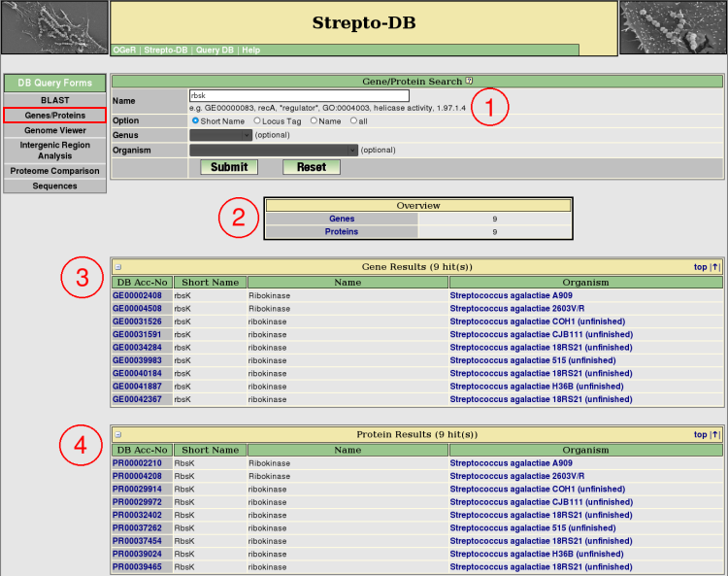Choose the Locus Tag radio option
728x576 pixels.
[257, 120]
